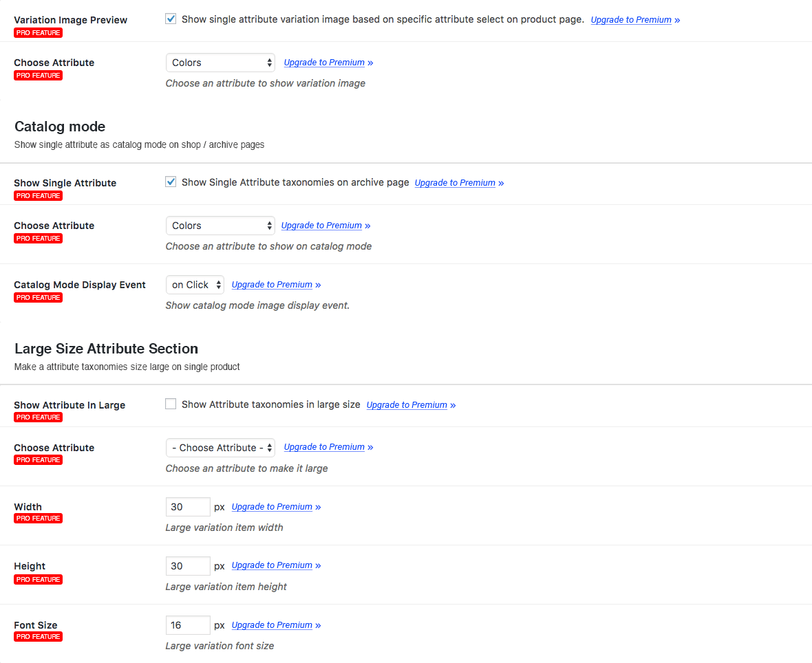This screenshot has width=812, height=663.
Task: Disable Show Single Attribute on archive page
Action: coord(171,182)
